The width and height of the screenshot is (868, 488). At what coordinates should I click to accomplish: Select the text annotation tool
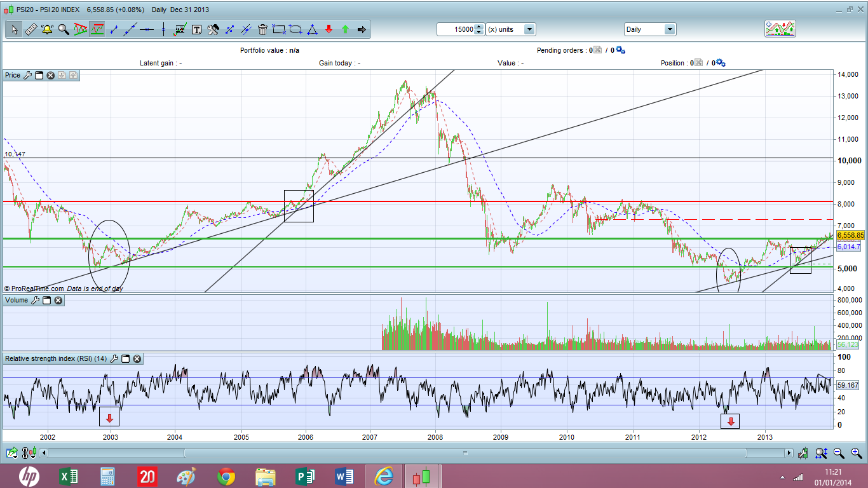[196, 29]
